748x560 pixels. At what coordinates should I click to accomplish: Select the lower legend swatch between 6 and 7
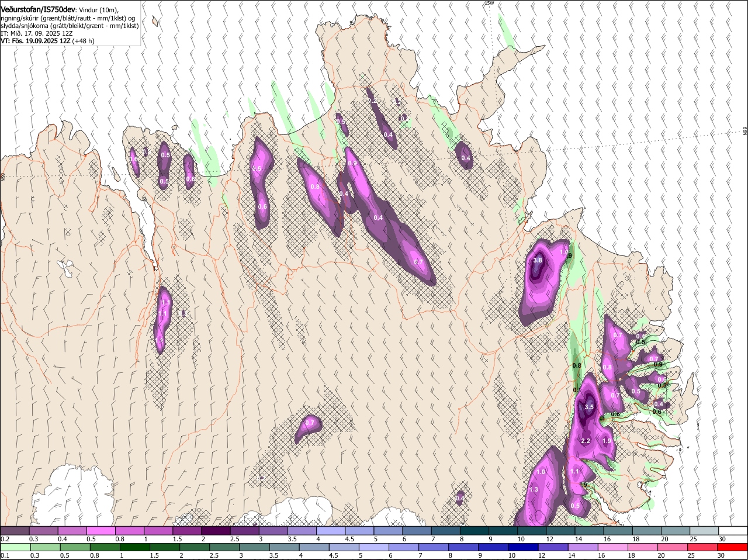pos(403,547)
